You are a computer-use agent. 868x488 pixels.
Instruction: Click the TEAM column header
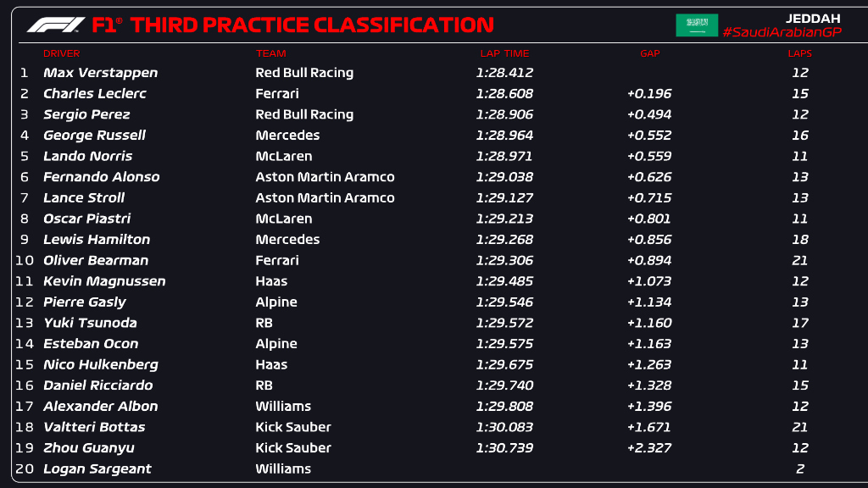click(x=271, y=53)
